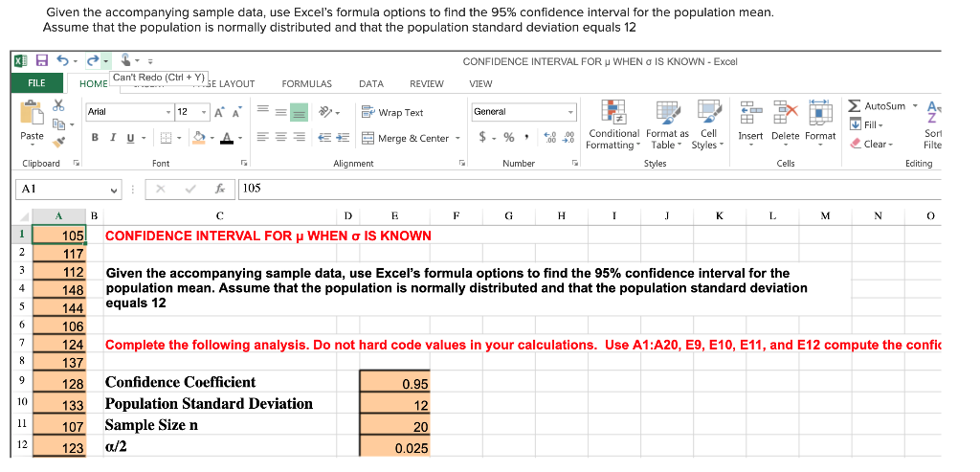Toggle Align Right for cell text

pyautogui.click(x=301, y=138)
